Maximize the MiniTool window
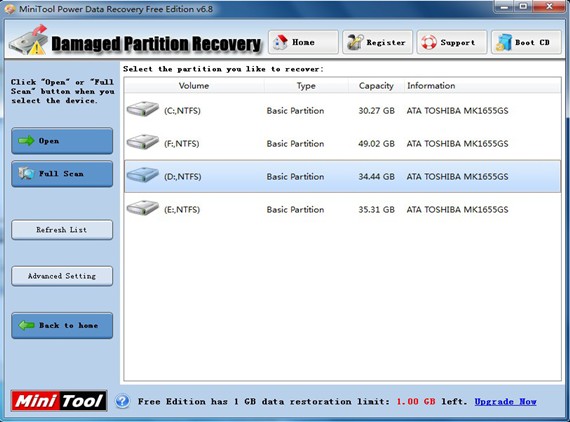The height and width of the screenshot is (422, 570). coord(523,7)
